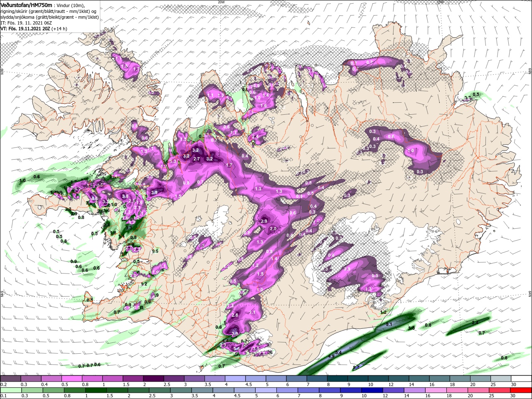Select the palest green swatch starting the lower legend

[x=10, y=390]
